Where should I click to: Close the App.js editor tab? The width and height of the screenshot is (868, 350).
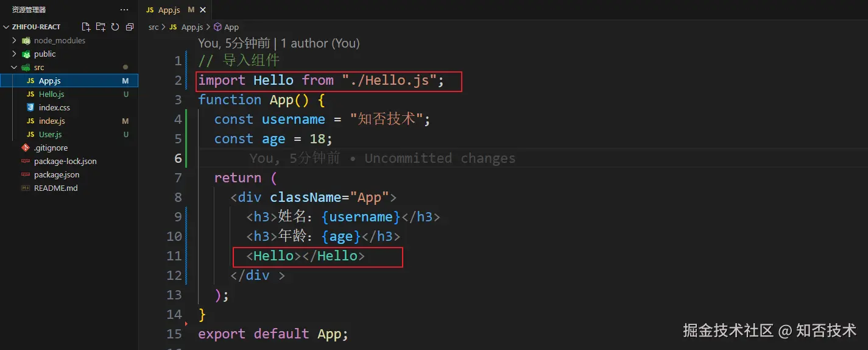203,10
